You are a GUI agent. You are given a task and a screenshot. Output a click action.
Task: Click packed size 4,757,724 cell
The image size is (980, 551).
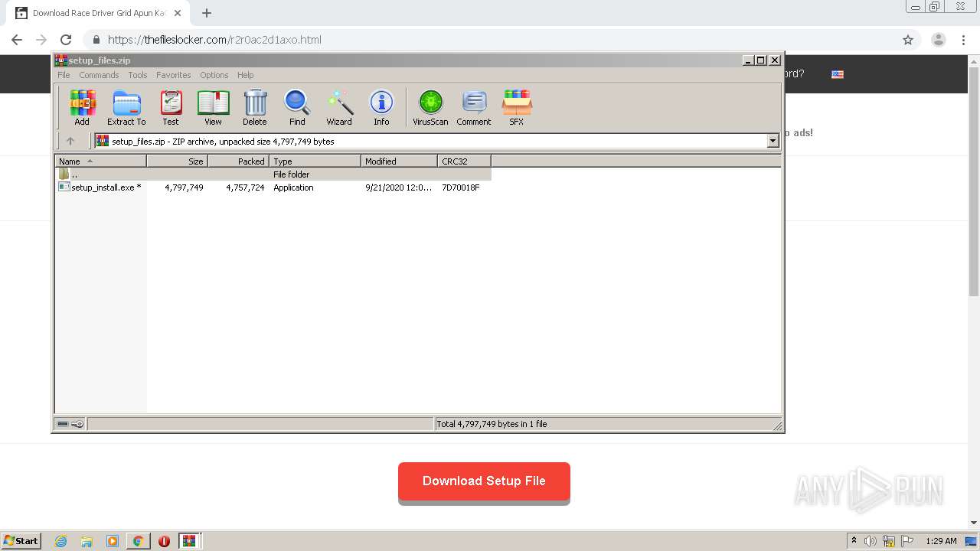(245, 187)
